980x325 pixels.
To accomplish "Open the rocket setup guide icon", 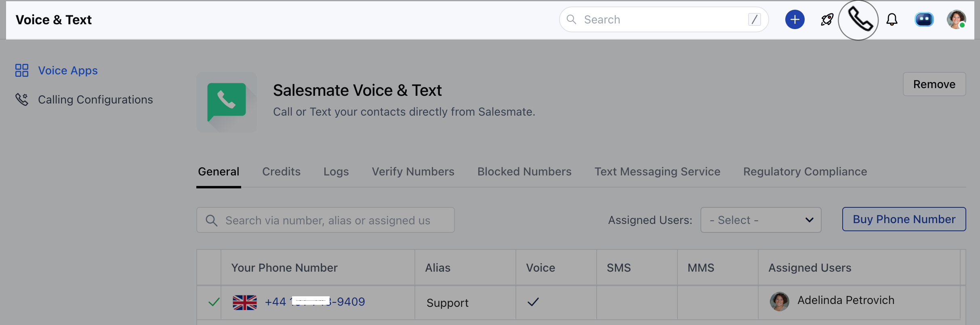I will point(827,19).
